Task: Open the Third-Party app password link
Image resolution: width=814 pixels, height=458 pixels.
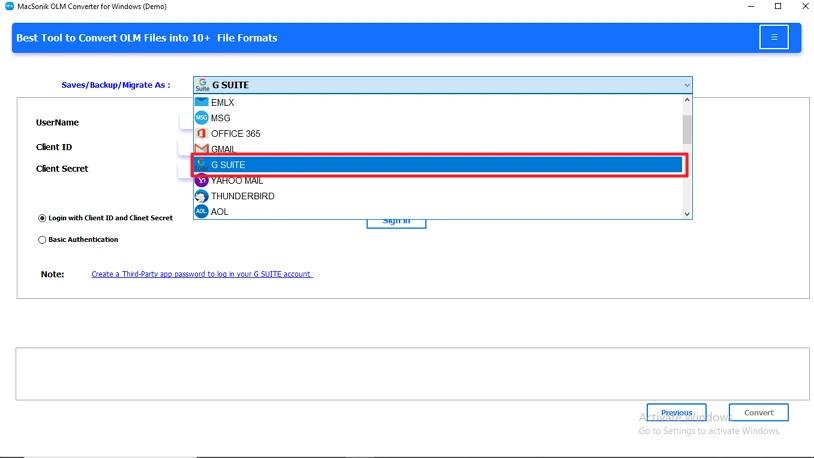Action: [x=202, y=274]
